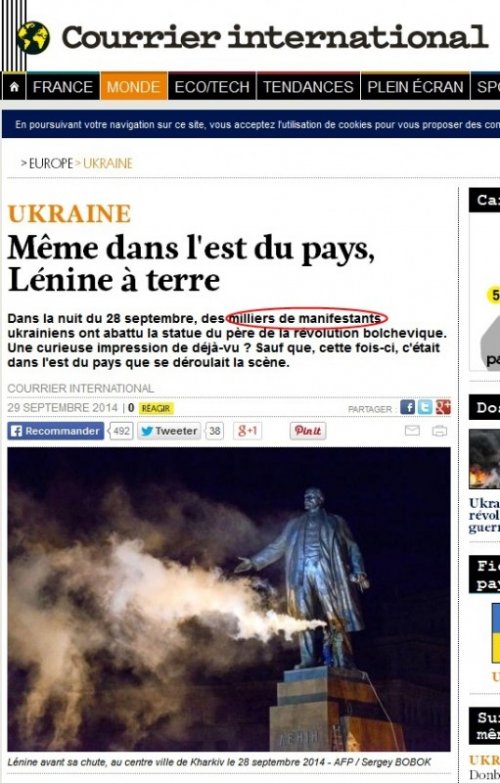
Task: Open the FRANCE navigation tab
Action: (63, 87)
